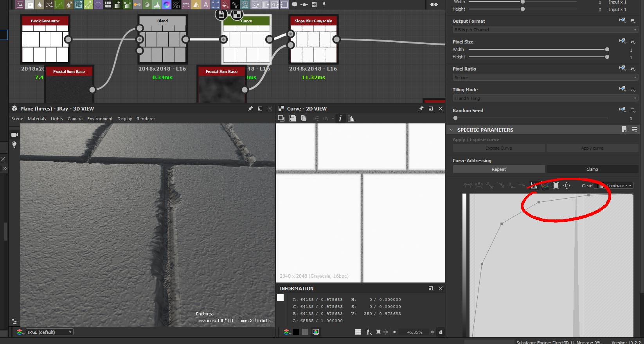Toggle histogram display in the curve editor
The image size is (644, 344).
[x=534, y=186]
